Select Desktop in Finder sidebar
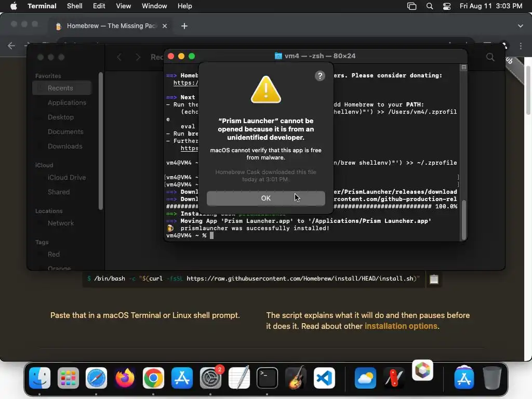Image resolution: width=532 pixels, height=399 pixels. pos(62,117)
